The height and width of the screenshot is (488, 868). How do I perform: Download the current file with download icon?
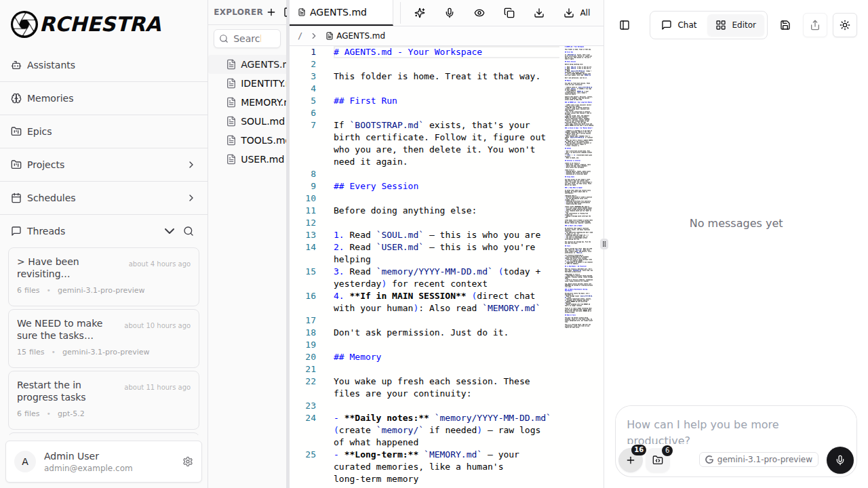click(539, 13)
